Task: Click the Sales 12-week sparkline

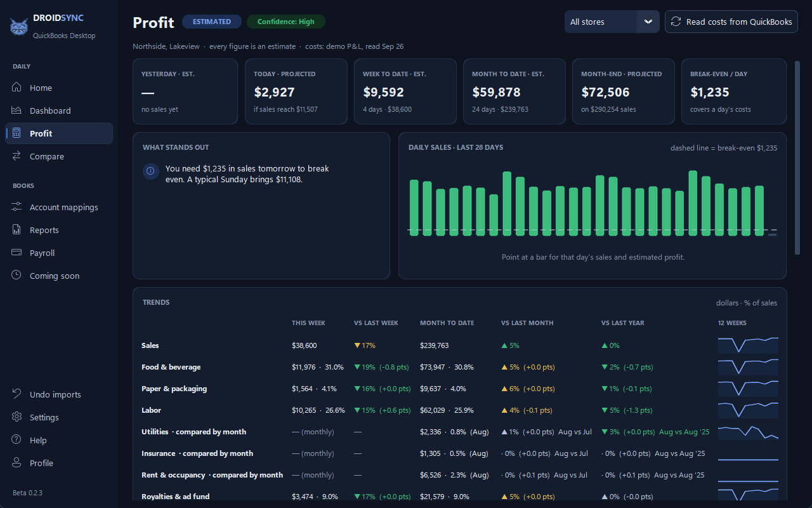Action: click(x=748, y=345)
